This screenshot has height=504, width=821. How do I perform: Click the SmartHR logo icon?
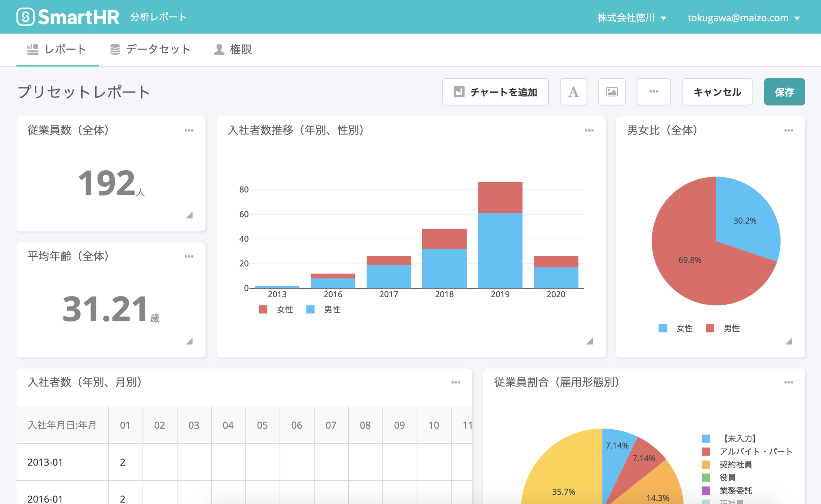[25, 17]
